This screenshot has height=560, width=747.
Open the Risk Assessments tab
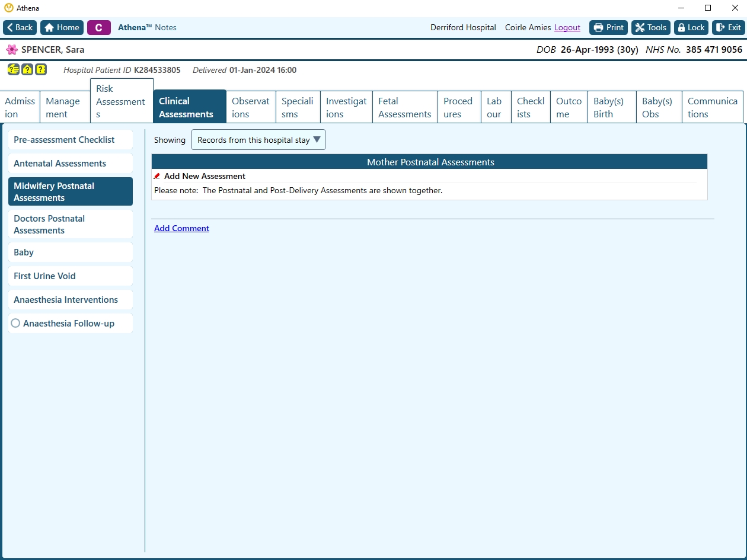coord(122,101)
